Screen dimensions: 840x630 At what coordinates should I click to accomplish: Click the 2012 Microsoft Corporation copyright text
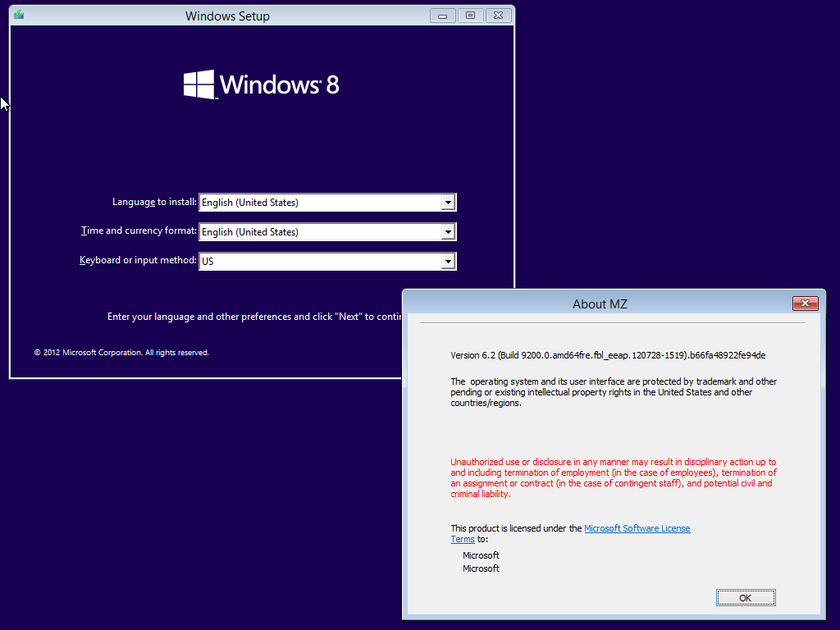click(x=121, y=353)
